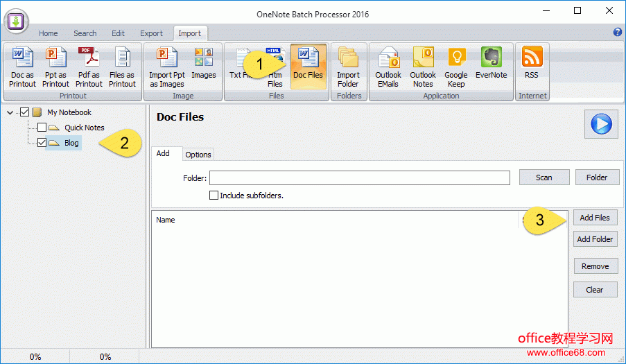Switch to the Options tab
The image size is (626, 364).
pos(198,155)
